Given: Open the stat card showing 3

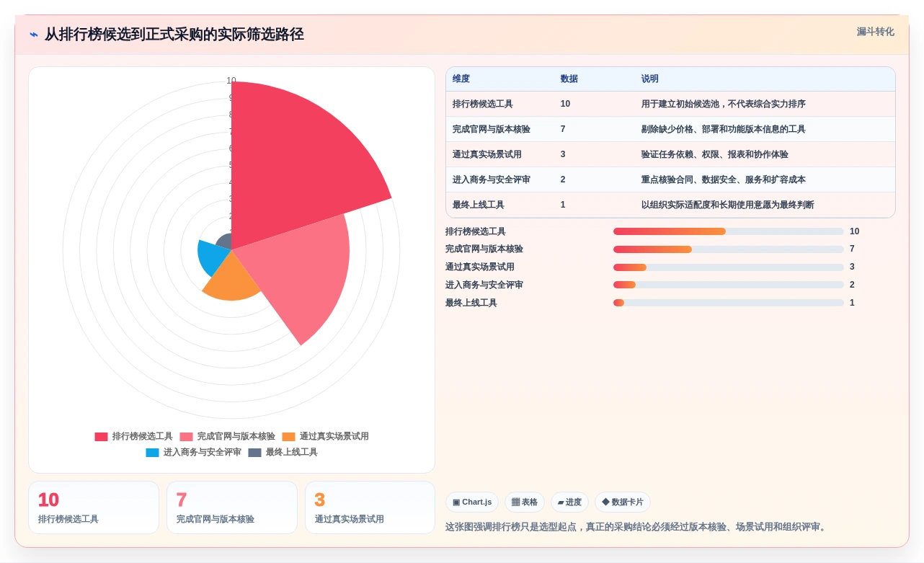Looking at the screenshot, I should point(370,507).
